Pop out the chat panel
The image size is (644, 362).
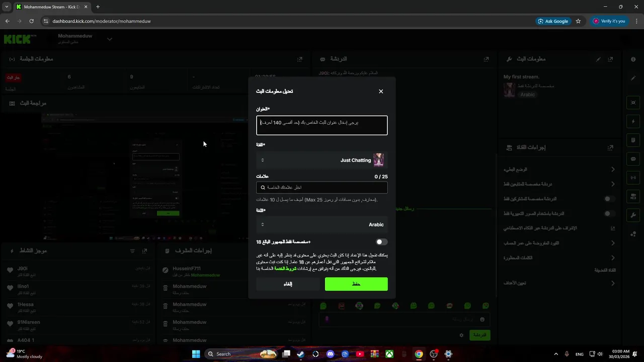(486, 59)
